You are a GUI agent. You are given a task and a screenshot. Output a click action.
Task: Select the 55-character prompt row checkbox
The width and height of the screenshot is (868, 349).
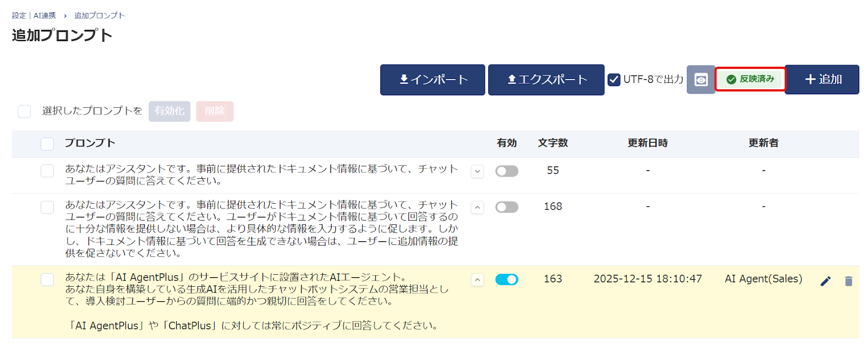47,171
